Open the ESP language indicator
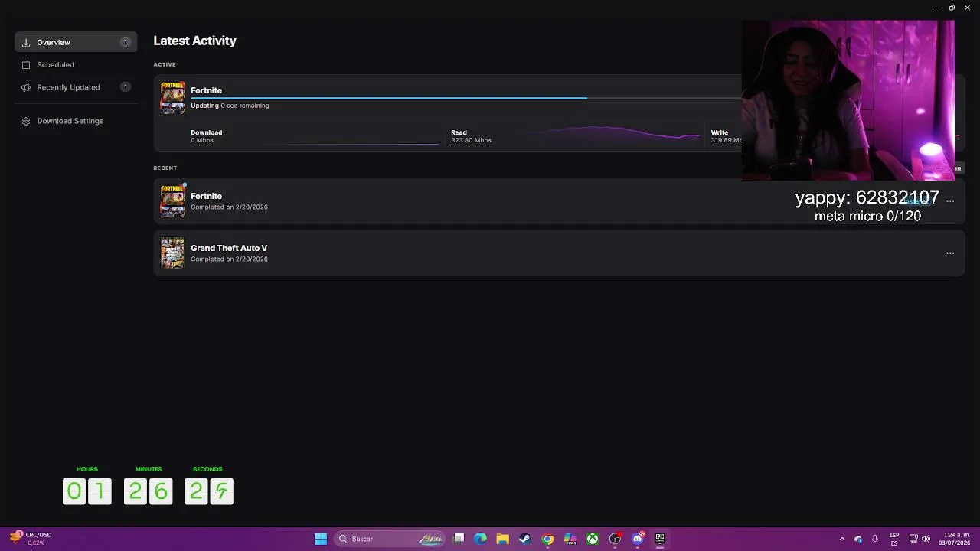The image size is (980, 551). [x=894, y=539]
